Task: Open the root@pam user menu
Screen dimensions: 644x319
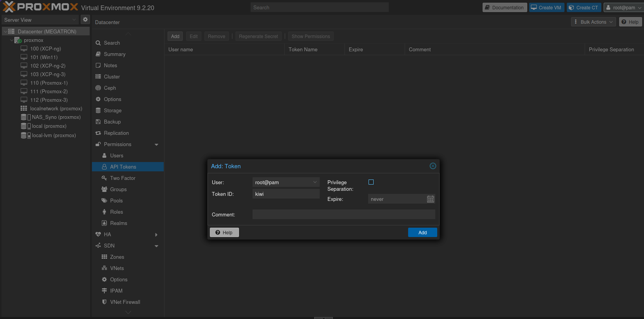Action: pyautogui.click(x=623, y=7)
